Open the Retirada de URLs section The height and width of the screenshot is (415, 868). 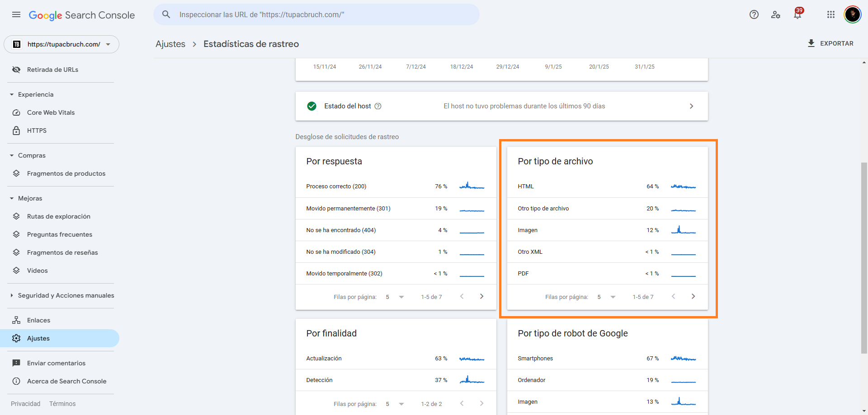52,70
